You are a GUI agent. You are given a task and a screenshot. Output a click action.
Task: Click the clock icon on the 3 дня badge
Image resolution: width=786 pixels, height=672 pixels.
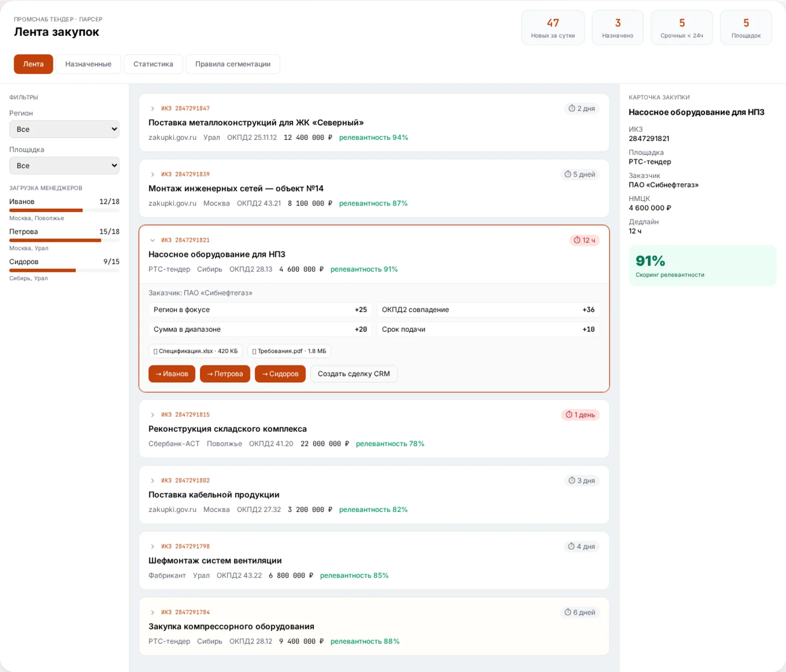click(x=572, y=481)
